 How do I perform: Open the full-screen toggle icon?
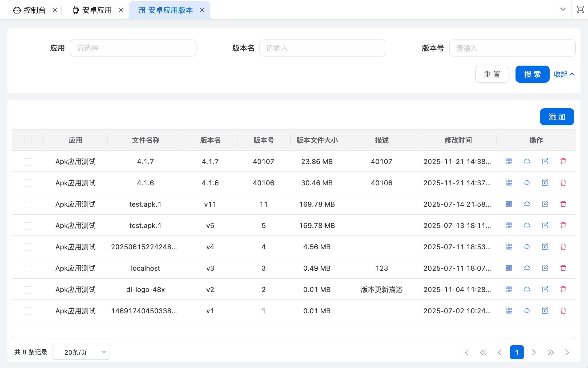point(580,10)
